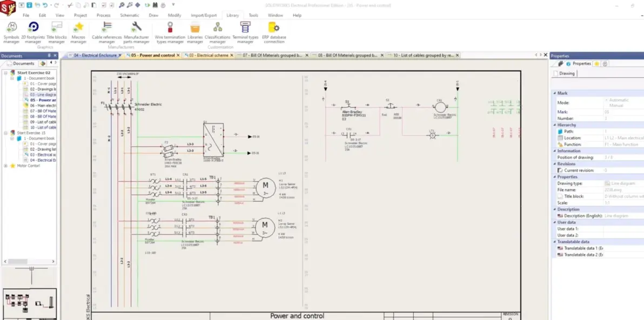Screen dimensions: 644x320
Task: Collapse Document book under Start Exercise 15
Action: [x=12, y=138]
